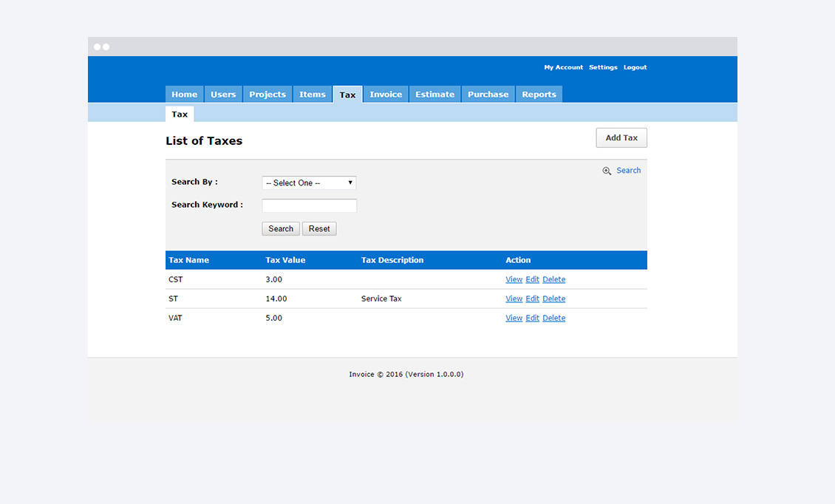
Task: Open the Search By dropdown
Action: point(309,183)
